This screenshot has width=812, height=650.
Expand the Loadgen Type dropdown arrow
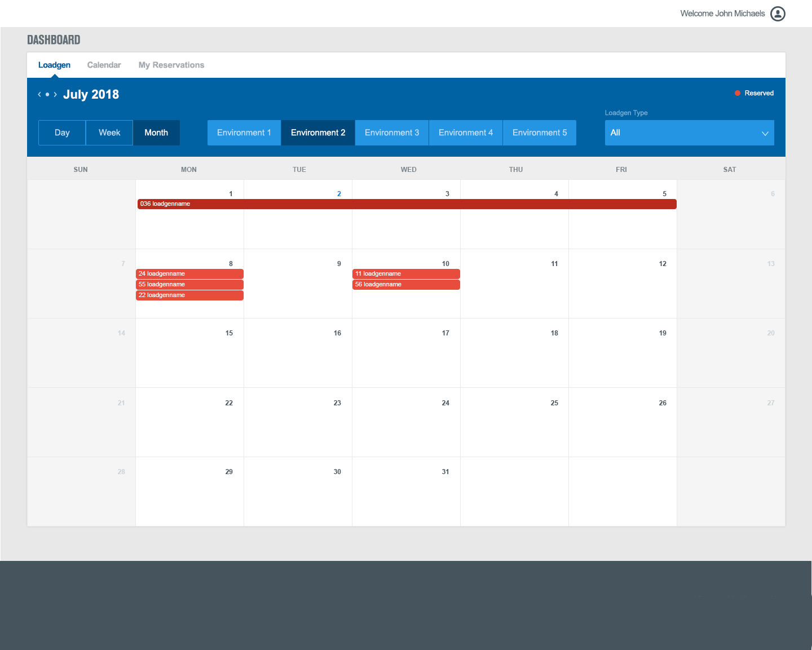point(765,133)
